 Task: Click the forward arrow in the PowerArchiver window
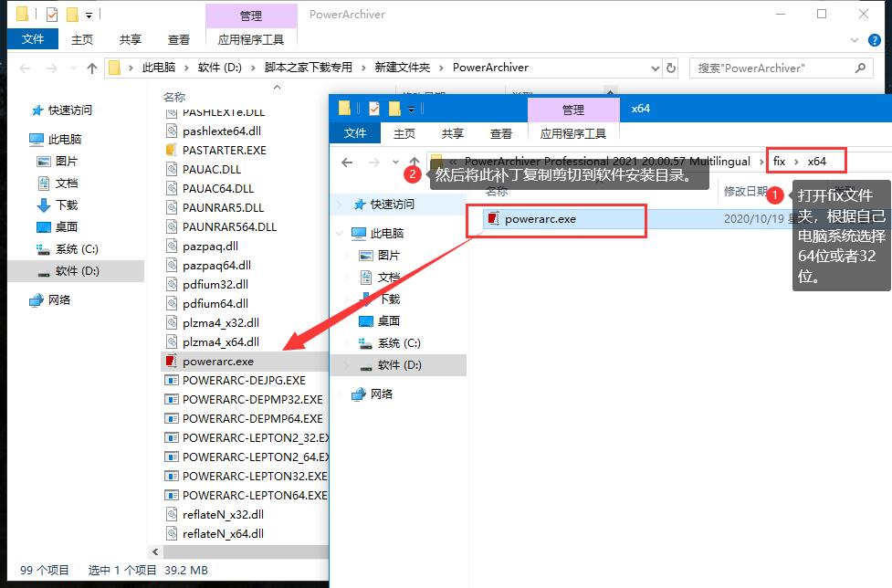51,68
